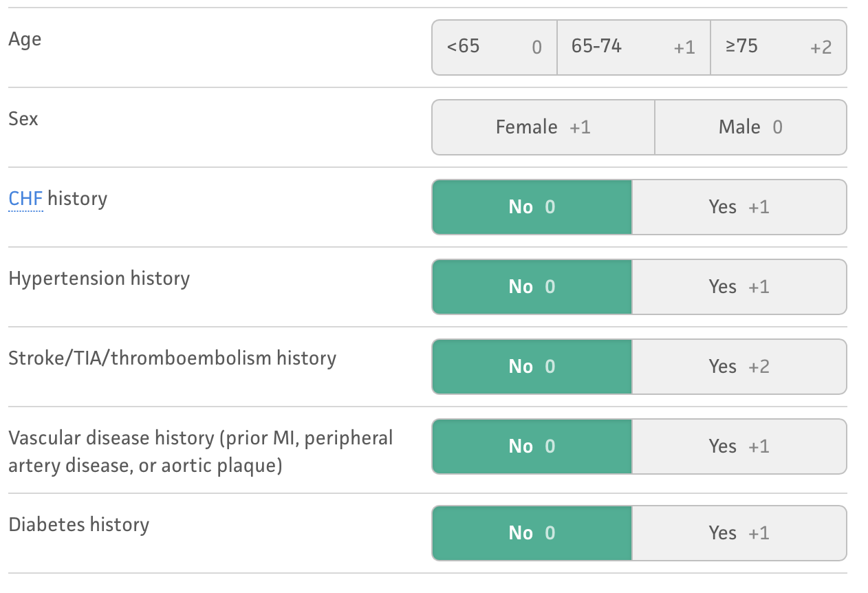Click the Hypertension history label text
868x593 pixels.
coord(99,279)
